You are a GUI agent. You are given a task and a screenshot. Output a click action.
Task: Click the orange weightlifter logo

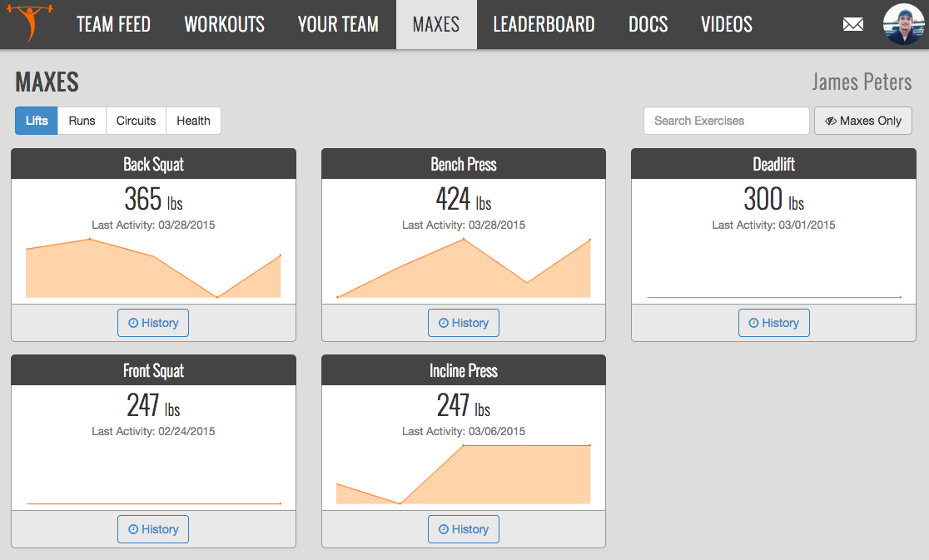click(x=29, y=24)
